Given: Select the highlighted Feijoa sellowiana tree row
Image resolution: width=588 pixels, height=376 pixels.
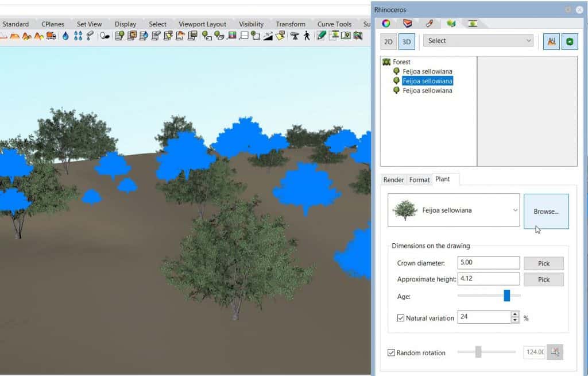Looking at the screenshot, I should pyautogui.click(x=427, y=80).
